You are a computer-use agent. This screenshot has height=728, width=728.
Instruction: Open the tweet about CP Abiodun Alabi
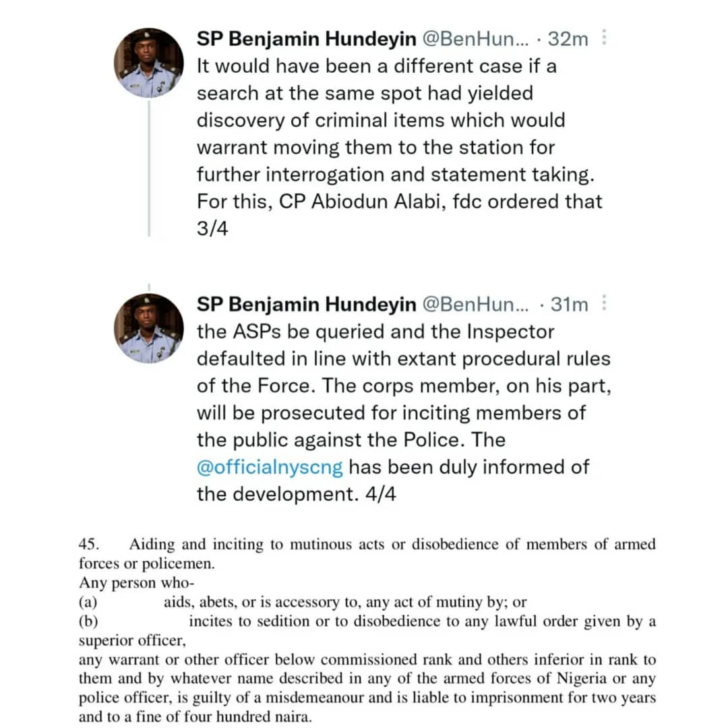pyautogui.click(x=399, y=147)
